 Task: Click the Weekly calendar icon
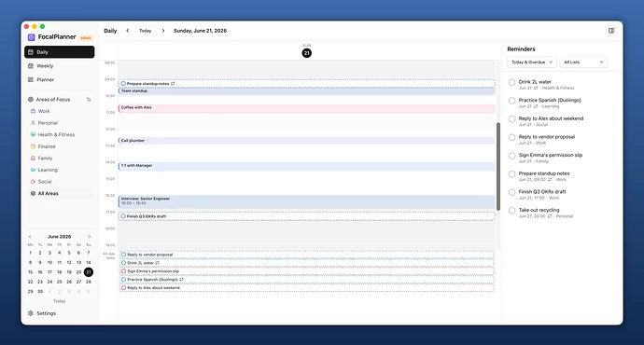point(31,65)
